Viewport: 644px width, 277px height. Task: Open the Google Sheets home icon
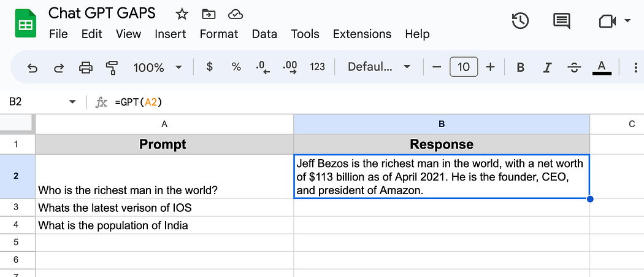tap(26, 23)
